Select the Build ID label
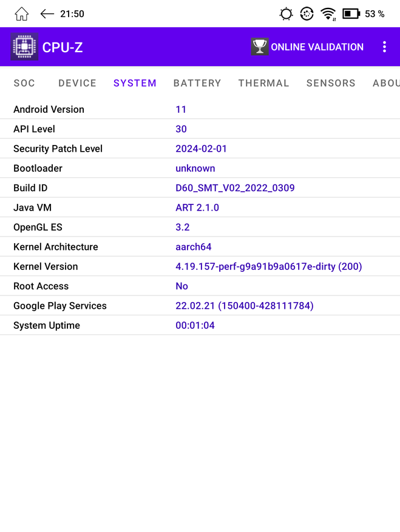Viewport: 400px width, 532px height. (x=30, y=188)
